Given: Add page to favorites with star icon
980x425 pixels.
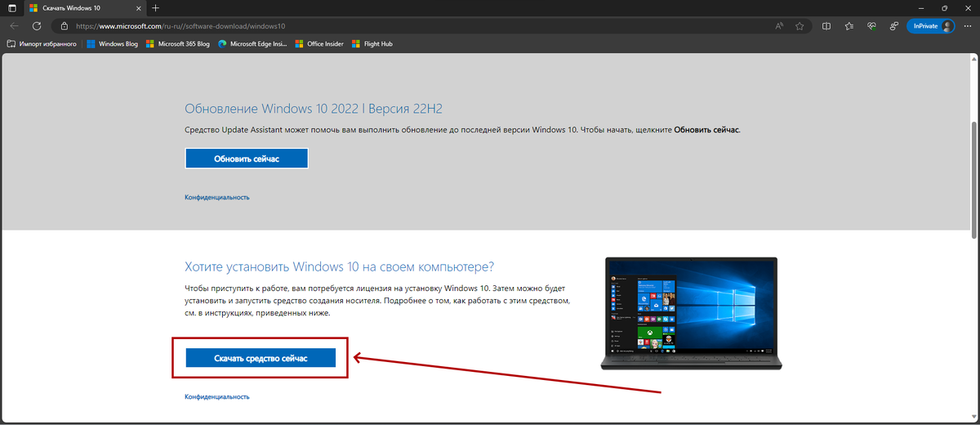Looking at the screenshot, I should coord(800,26).
